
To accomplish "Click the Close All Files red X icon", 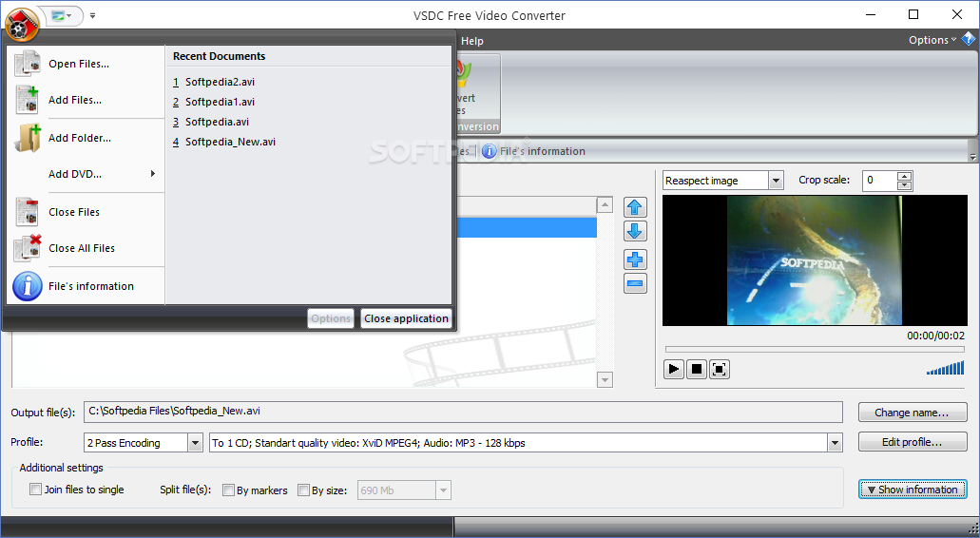I will pos(28,248).
